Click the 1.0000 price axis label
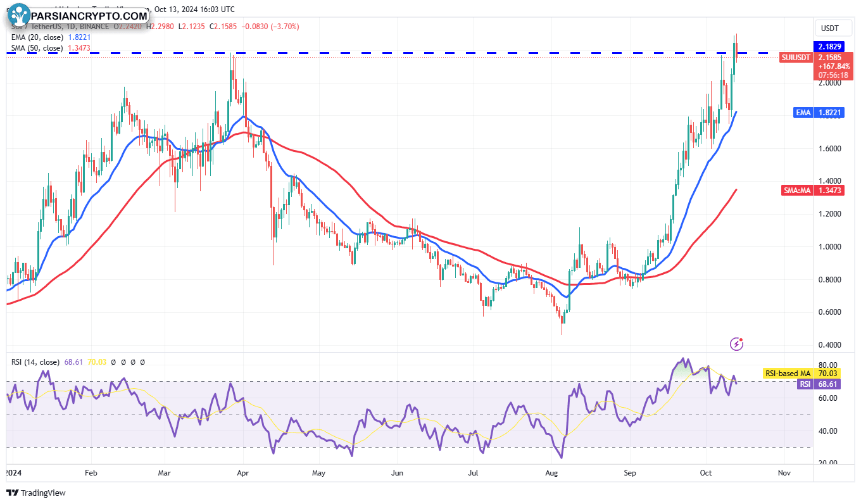 tap(829, 247)
